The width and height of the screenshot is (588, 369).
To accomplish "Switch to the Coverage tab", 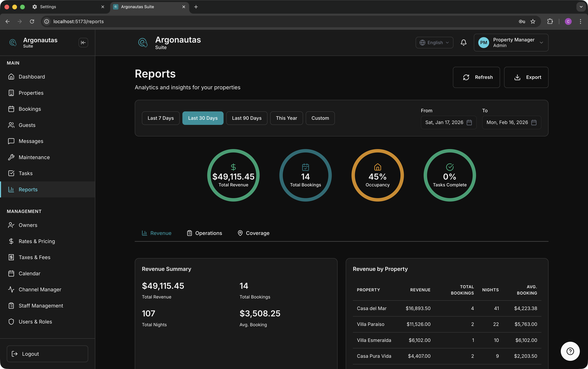I will tap(254, 233).
